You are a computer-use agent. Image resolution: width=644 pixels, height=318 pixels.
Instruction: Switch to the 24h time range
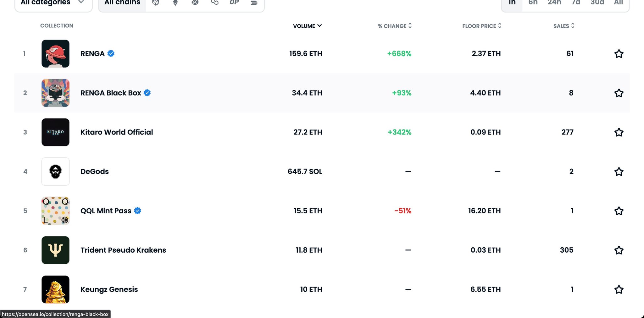(554, 3)
